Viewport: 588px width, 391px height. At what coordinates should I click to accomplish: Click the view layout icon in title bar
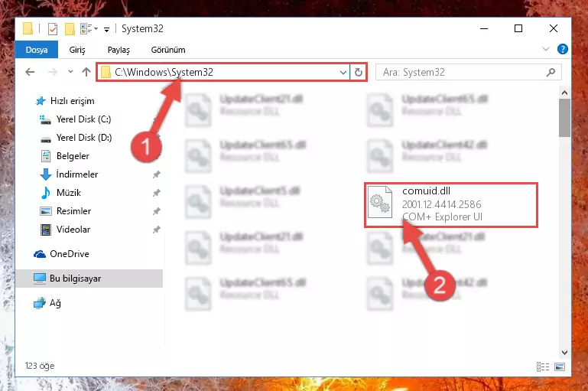coord(89,28)
